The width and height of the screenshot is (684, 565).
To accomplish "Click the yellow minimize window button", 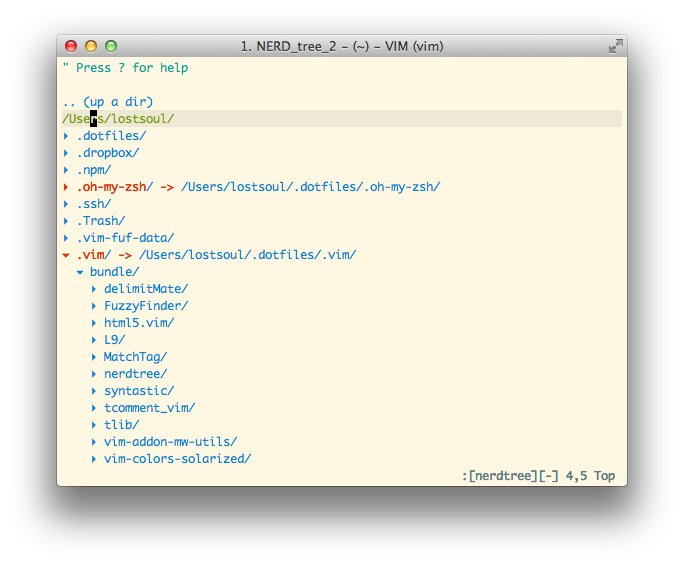I will click(x=91, y=46).
